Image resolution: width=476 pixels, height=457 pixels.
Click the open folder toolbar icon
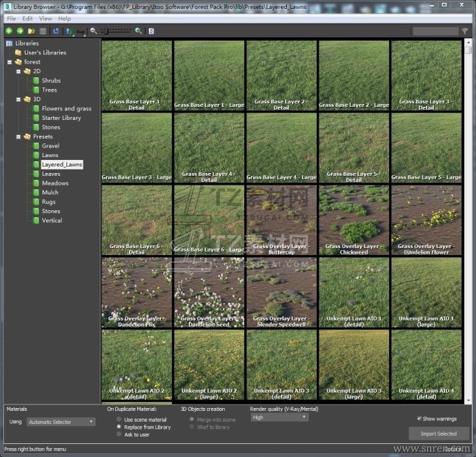(x=32, y=31)
